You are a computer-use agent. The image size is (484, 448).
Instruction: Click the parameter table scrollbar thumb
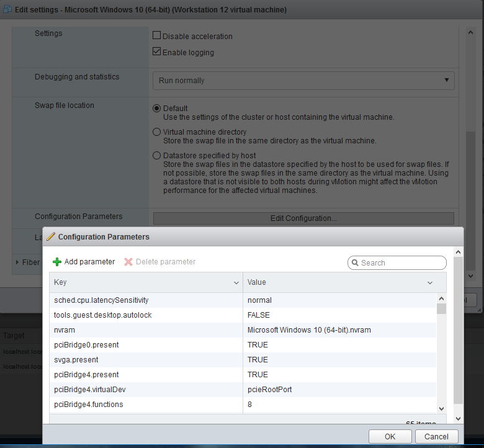[x=441, y=308]
